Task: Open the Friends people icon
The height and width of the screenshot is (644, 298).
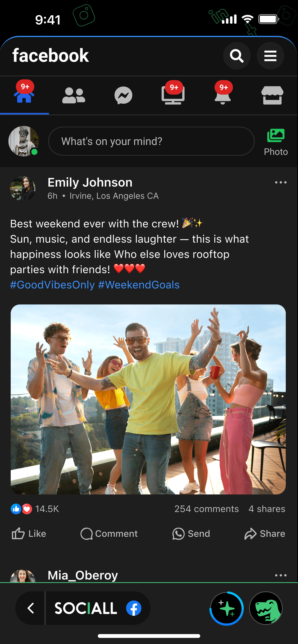Action: 74,95
